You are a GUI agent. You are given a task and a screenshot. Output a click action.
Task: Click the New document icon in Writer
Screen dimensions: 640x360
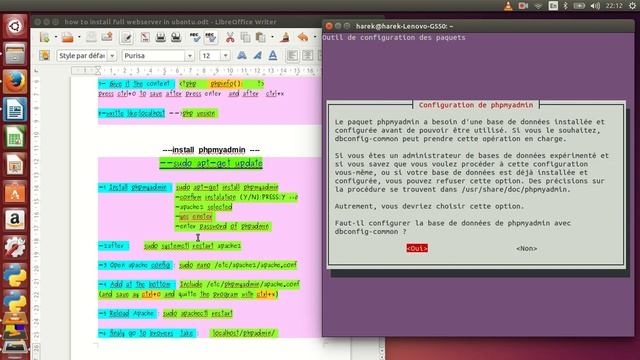tap(44, 38)
